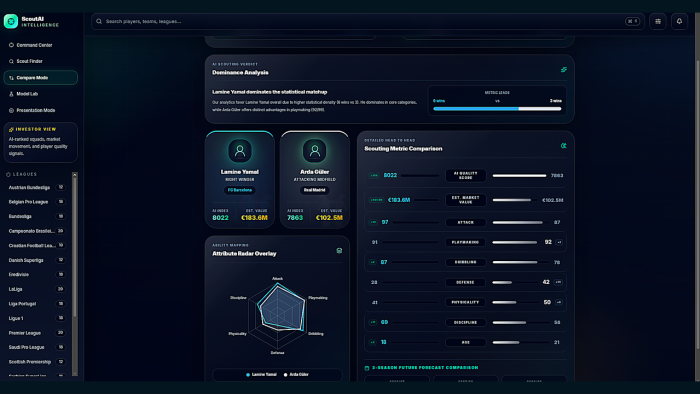Open the notifications bell
The height and width of the screenshot is (394, 700).
pyautogui.click(x=679, y=21)
